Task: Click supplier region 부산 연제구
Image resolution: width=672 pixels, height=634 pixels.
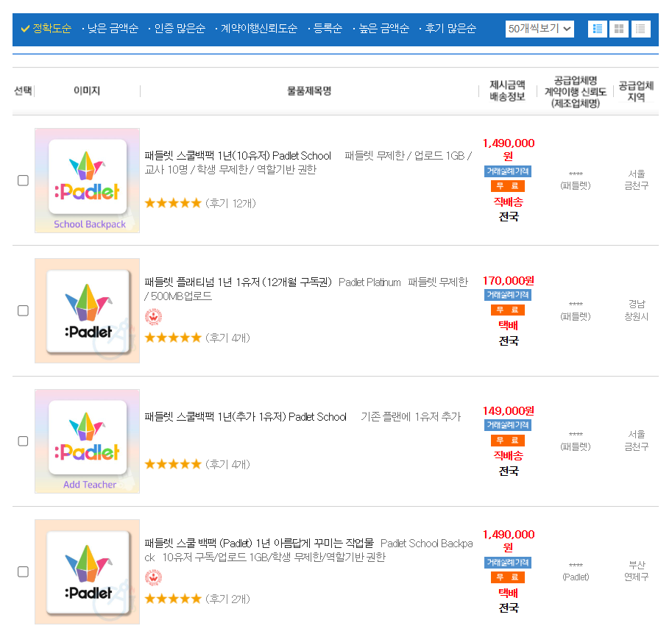Action: (x=637, y=571)
